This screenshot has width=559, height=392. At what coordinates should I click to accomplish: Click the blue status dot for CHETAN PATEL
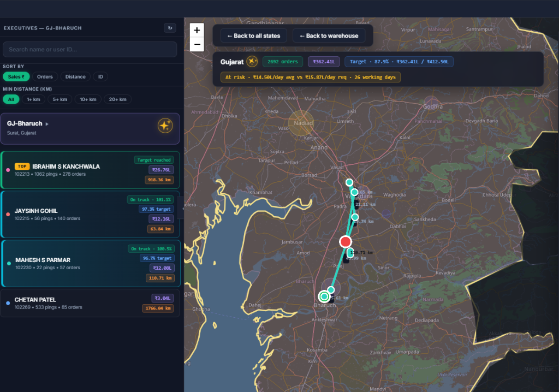click(x=8, y=303)
